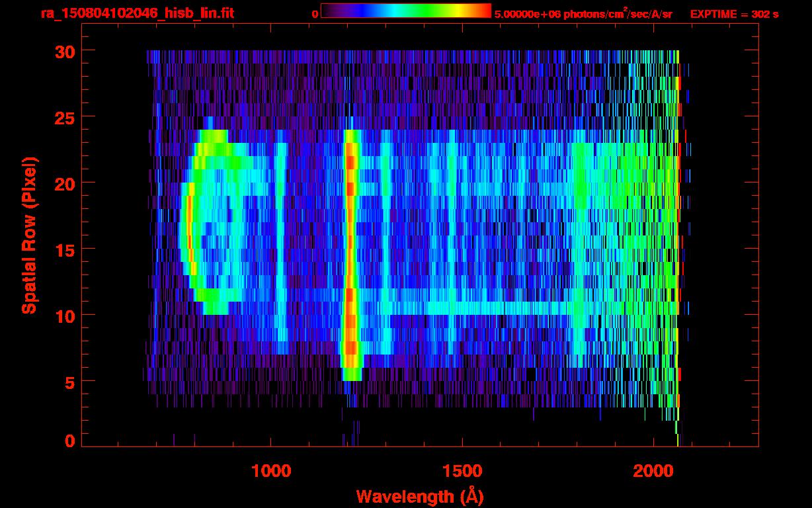
Task: Click the color bar minimum label 0
Action: [315, 14]
